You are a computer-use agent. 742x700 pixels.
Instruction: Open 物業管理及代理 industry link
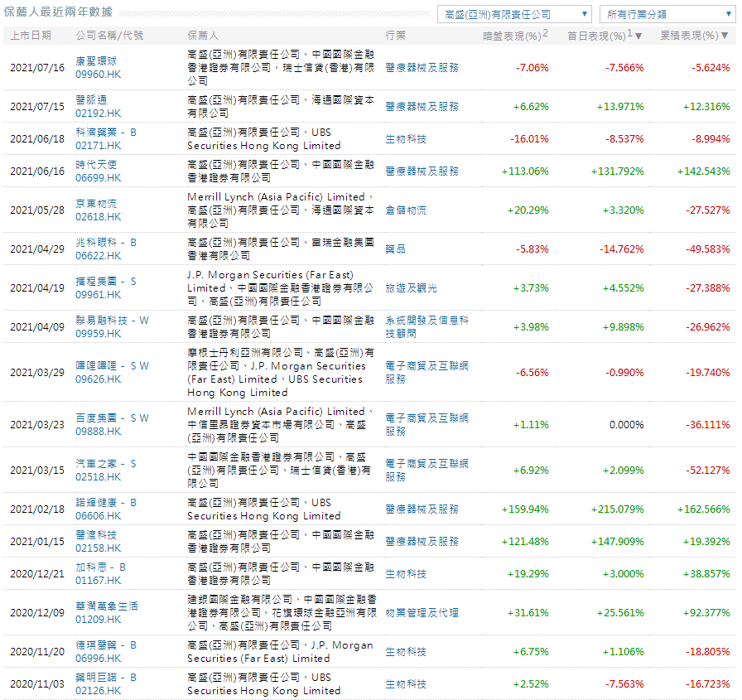422,613
